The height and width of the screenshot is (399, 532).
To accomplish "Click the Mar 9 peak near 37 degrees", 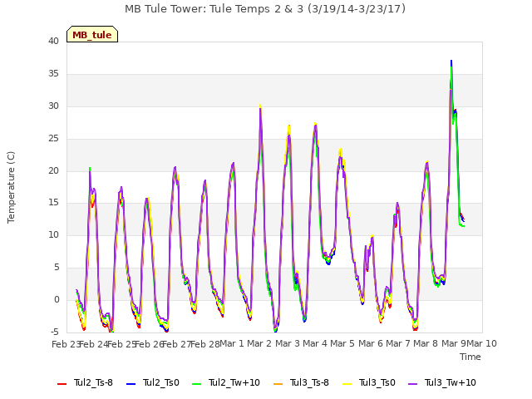I will 451,62.
